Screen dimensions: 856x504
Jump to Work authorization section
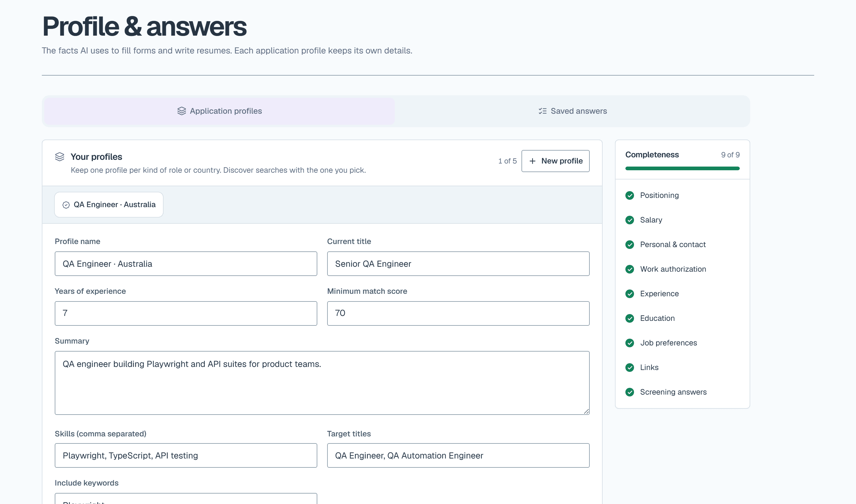682,269
